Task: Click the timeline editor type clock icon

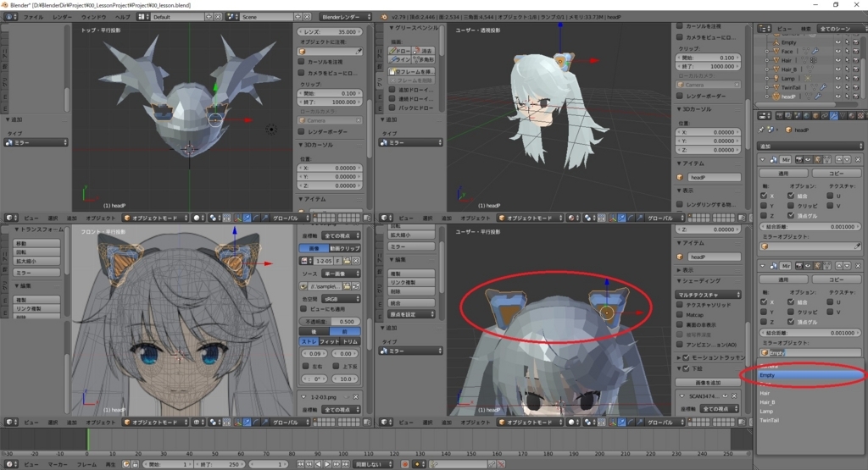Action: click(x=10, y=464)
